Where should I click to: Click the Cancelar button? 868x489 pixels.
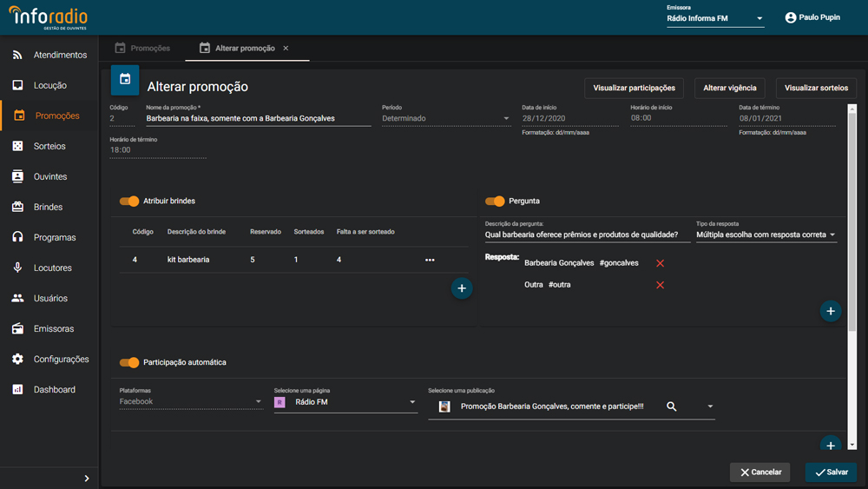tap(759, 472)
